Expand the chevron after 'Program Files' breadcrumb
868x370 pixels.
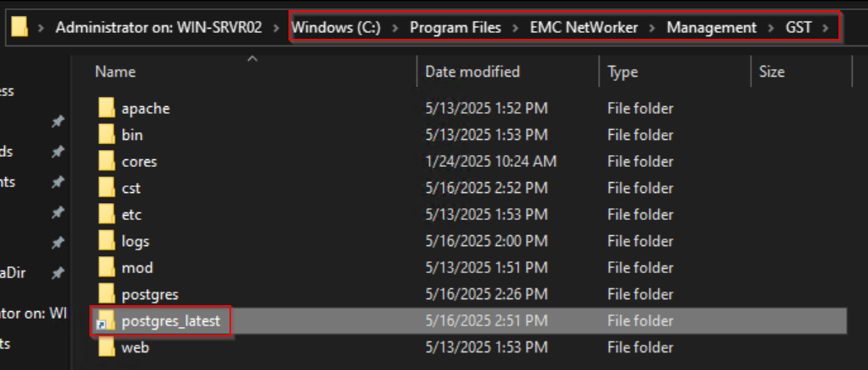(515, 28)
